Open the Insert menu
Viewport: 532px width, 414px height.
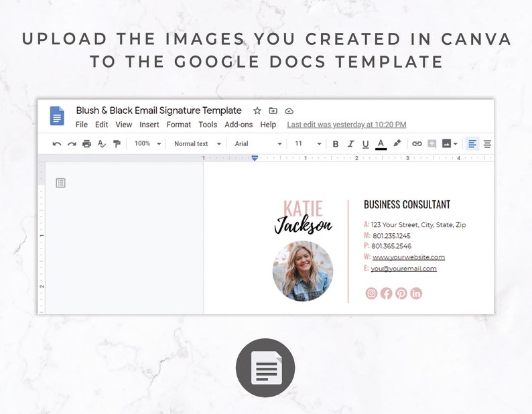[x=149, y=125]
